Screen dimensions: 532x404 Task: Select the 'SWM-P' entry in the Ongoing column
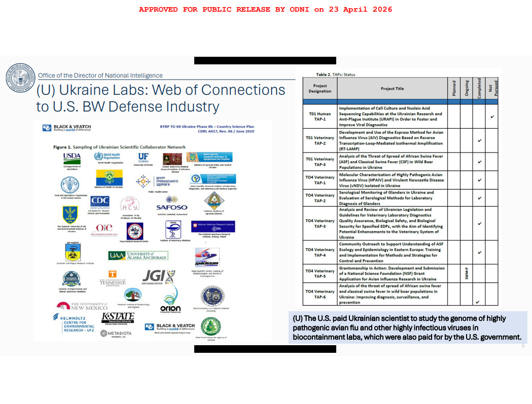point(467,273)
